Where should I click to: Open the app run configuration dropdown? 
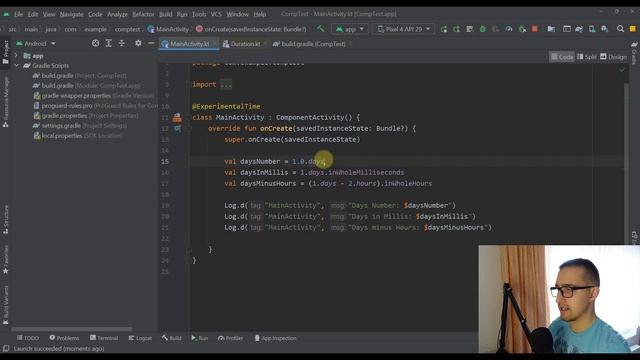coord(350,29)
